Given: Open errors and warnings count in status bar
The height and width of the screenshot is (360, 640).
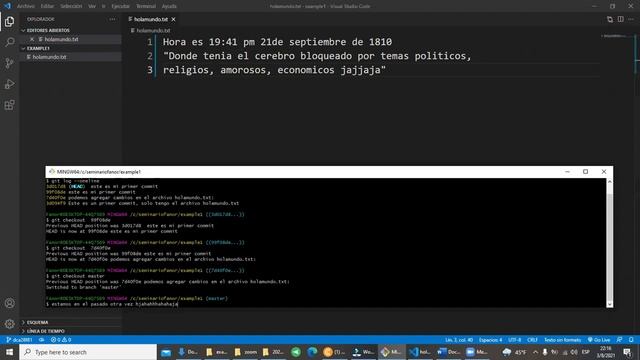Looking at the screenshot, I should coord(61,340).
